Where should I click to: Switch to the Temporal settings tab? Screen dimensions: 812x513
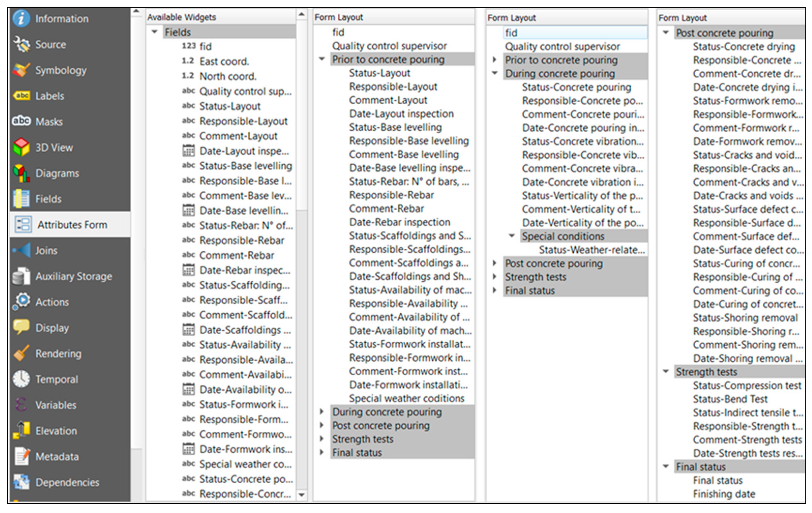click(70, 379)
